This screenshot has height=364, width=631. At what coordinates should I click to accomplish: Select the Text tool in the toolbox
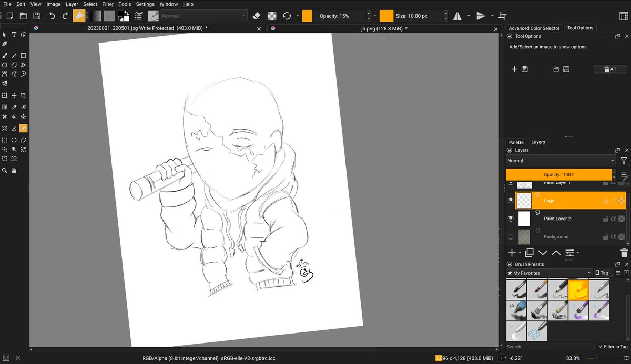tap(14, 35)
